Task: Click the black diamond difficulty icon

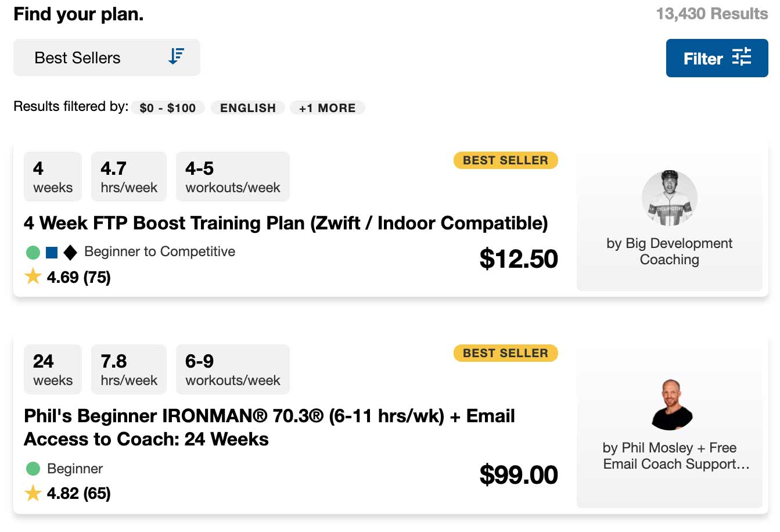Action: coord(70,252)
